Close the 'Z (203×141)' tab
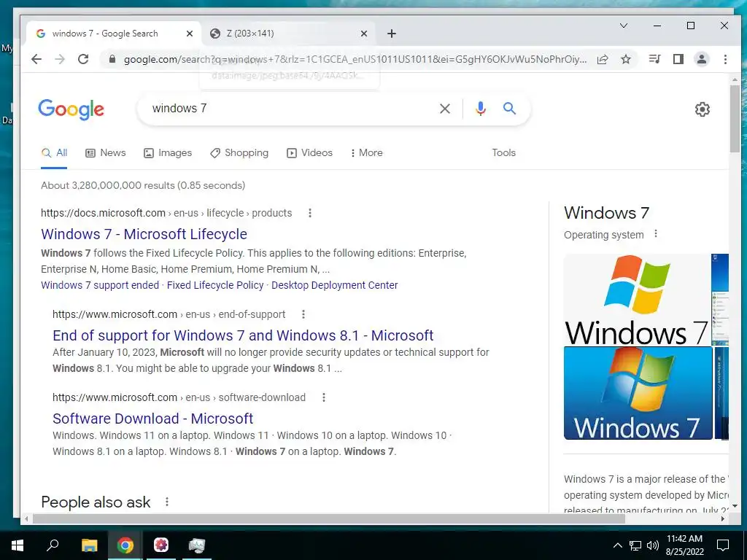The height and width of the screenshot is (560, 747). pyautogui.click(x=363, y=34)
